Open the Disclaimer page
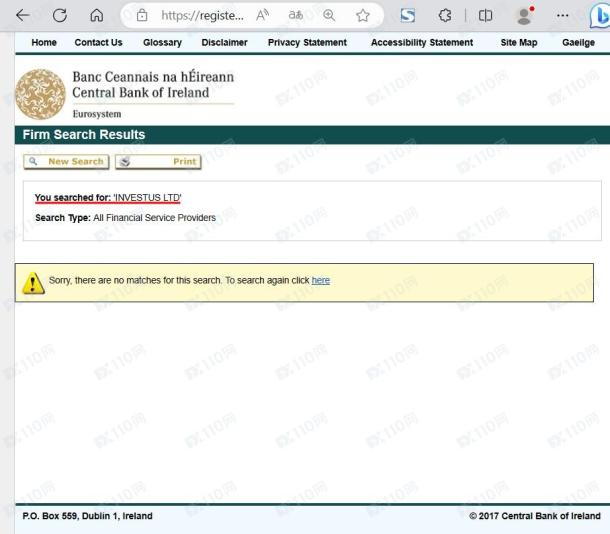The width and height of the screenshot is (610, 534). click(224, 42)
